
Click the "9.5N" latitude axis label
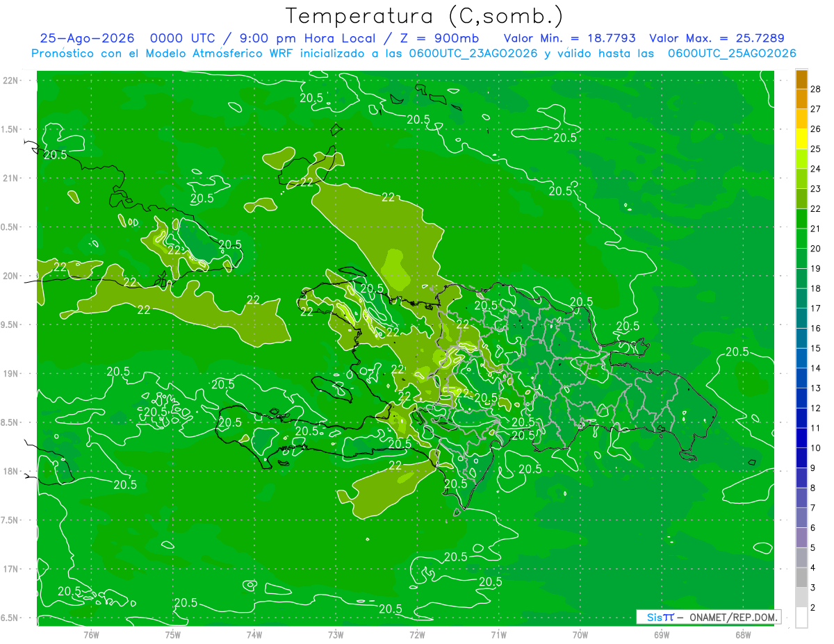click(x=10, y=324)
